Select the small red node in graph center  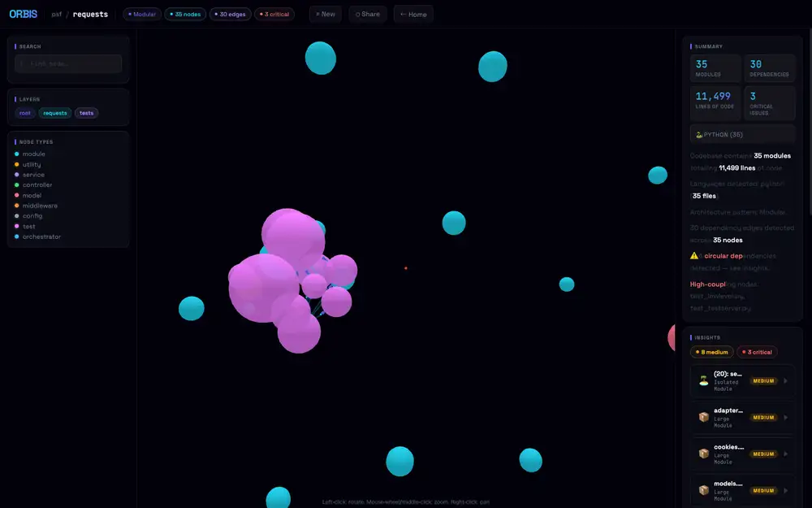click(405, 268)
